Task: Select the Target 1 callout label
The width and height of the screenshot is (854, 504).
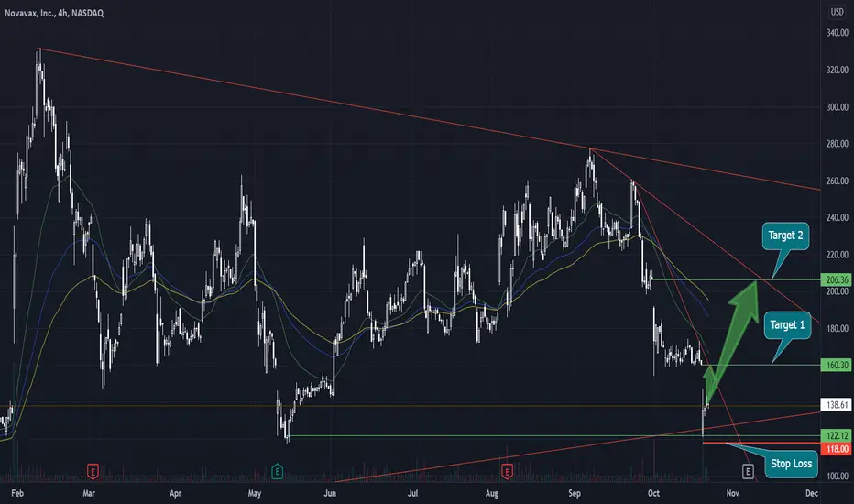Action: point(787,325)
